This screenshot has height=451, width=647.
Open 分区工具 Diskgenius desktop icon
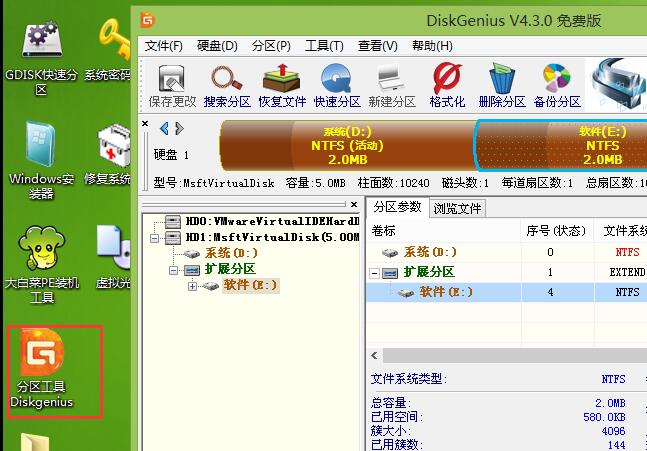pyautogui.click(x=42, y=369)
